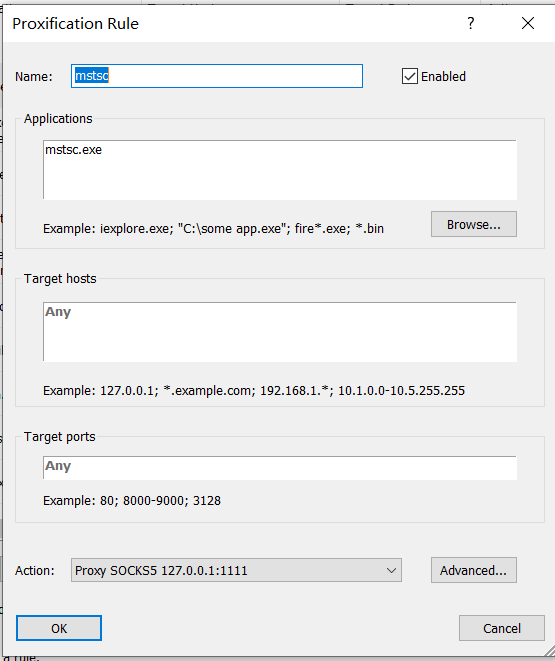Viewport: 555px width, 661px height.
Task: Click the Target hosts text area
Action: 280,332
